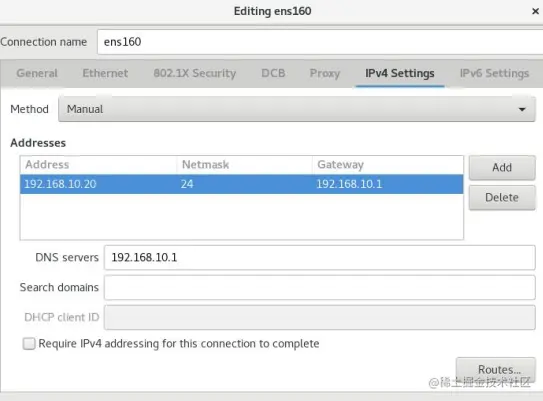
Task: Open the Routes dialog
Action: (x=496, y=369)
